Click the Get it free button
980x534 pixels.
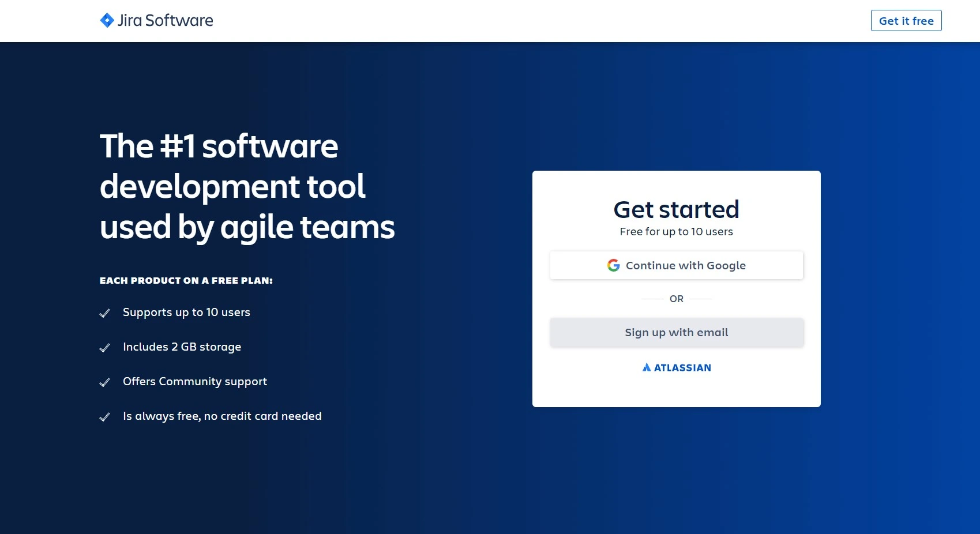click(x=906, y=21)
